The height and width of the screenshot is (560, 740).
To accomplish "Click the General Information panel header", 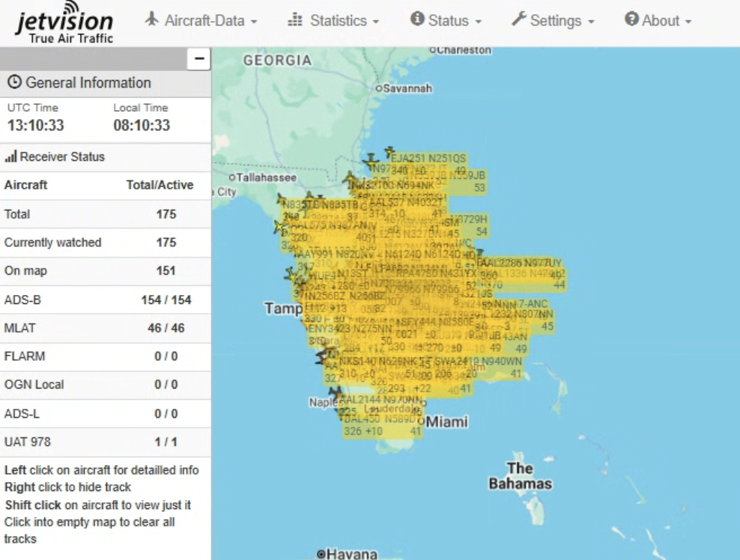I will 105,83.
